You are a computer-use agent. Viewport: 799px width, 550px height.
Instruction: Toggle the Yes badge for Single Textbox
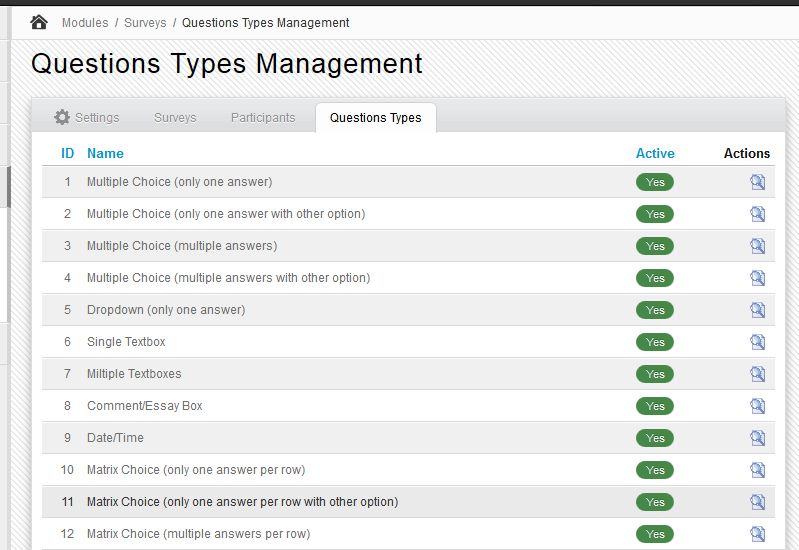point(655,342)
